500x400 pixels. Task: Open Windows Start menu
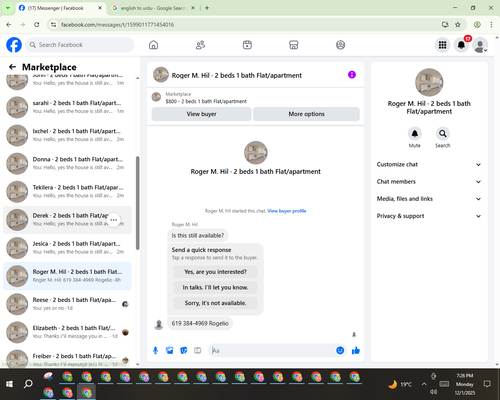[9, 384]
